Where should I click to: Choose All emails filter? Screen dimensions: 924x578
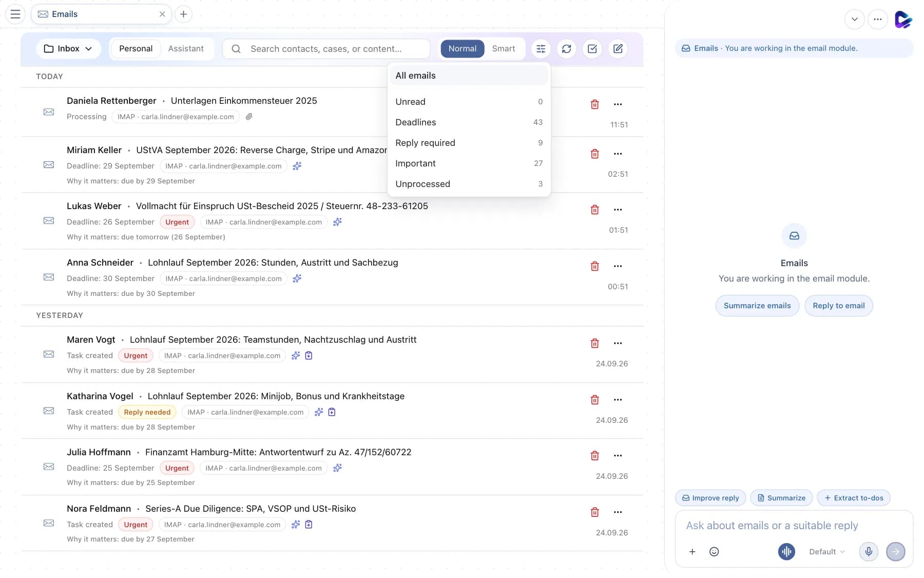pos(469,76)
